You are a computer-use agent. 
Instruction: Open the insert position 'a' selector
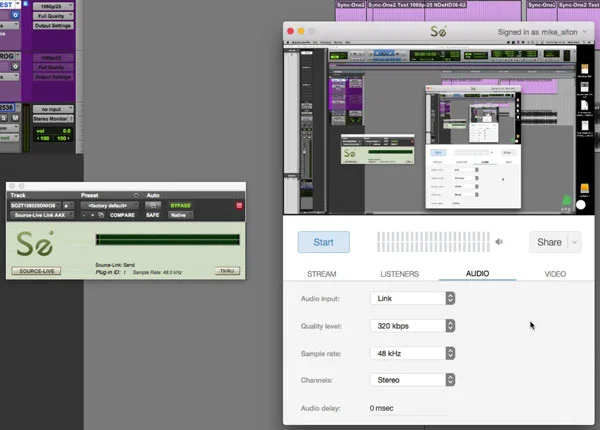click(x=68, y=205)
